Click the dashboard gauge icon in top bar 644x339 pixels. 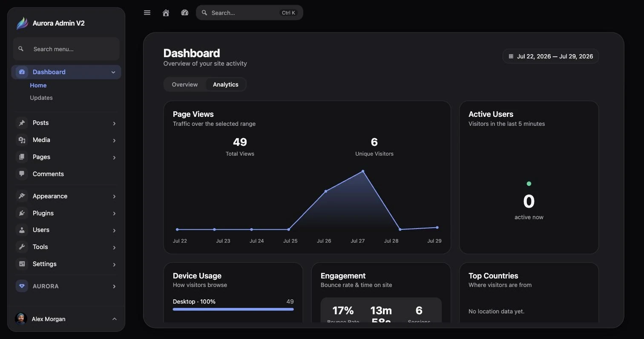pyautogui.click(x=184, y=13)
